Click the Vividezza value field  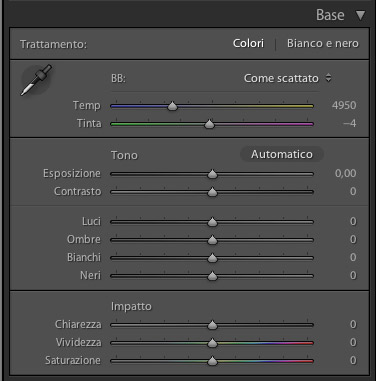click(353, 343)
